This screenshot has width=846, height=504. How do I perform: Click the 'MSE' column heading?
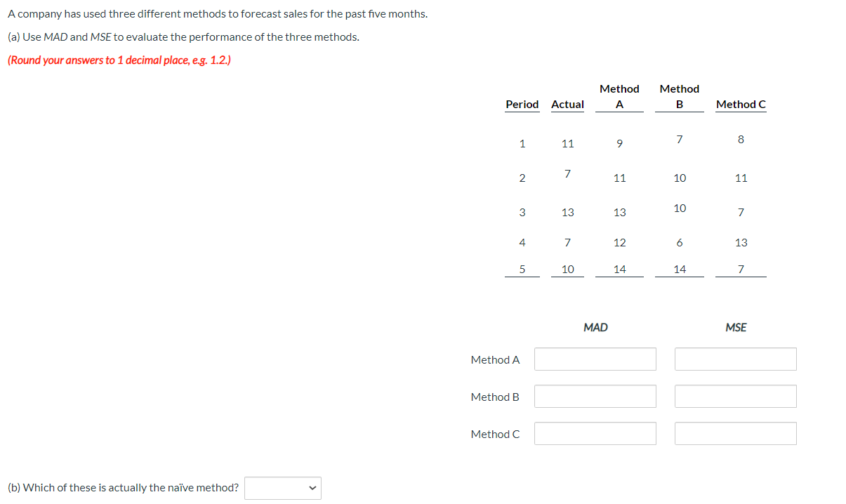(736, 327)
